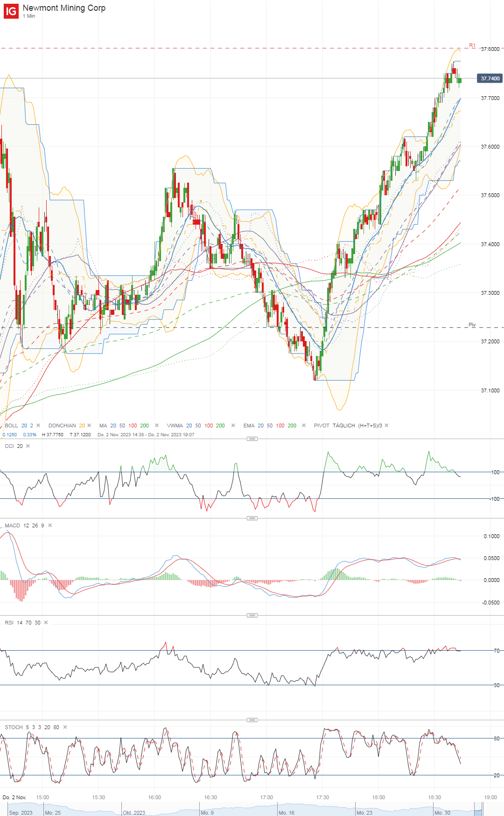
Task: Close the STOCH 5 3 3 panel
Action: [x=65, y=727]
